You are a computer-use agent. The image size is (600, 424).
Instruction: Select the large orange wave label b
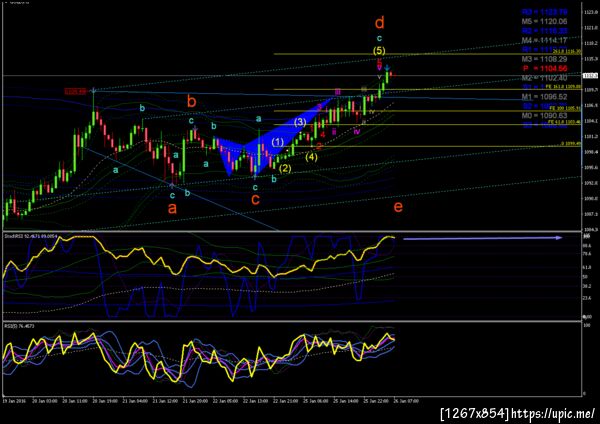coord(191,101)
